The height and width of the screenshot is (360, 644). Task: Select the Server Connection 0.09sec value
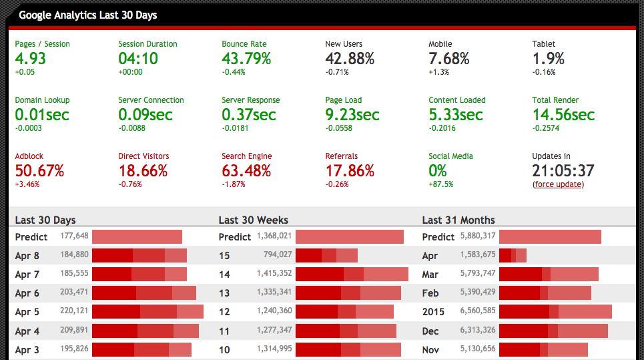(145, 115)
